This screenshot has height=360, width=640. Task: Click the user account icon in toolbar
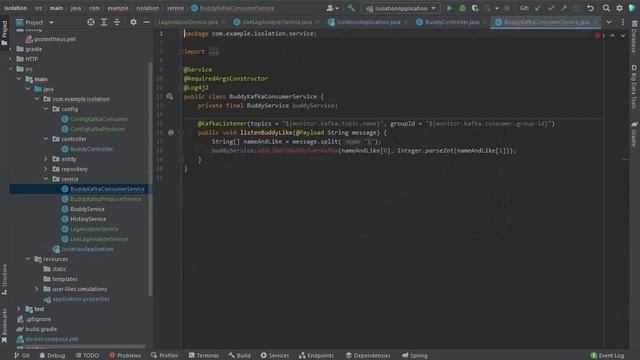click(332, 8)
